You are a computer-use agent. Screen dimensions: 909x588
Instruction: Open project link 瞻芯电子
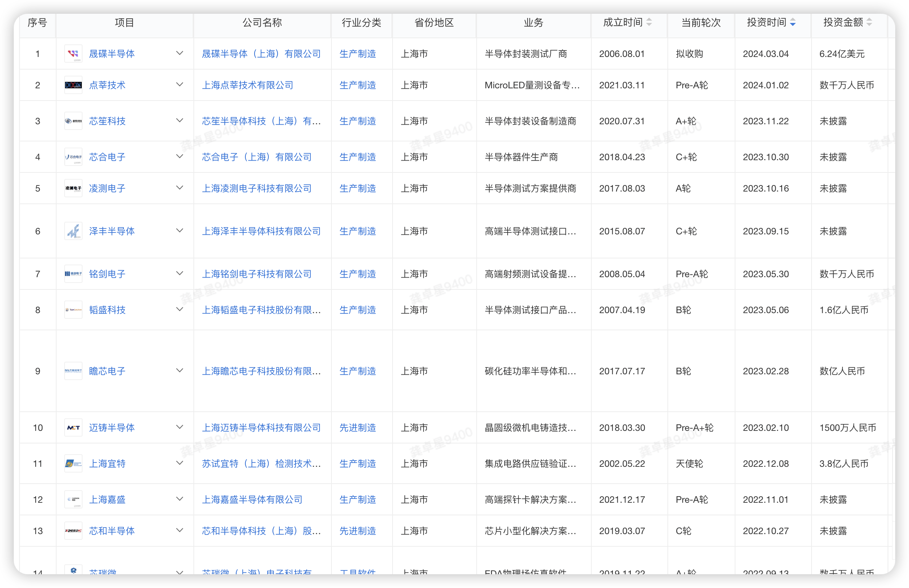[107, 371]
